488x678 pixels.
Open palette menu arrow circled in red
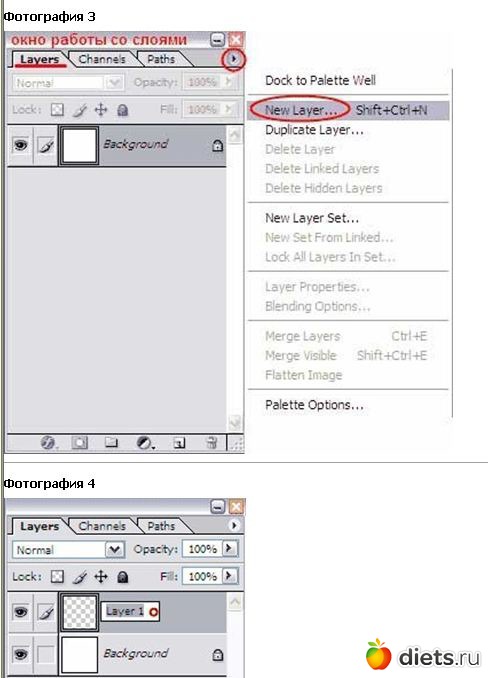point(233,58)
